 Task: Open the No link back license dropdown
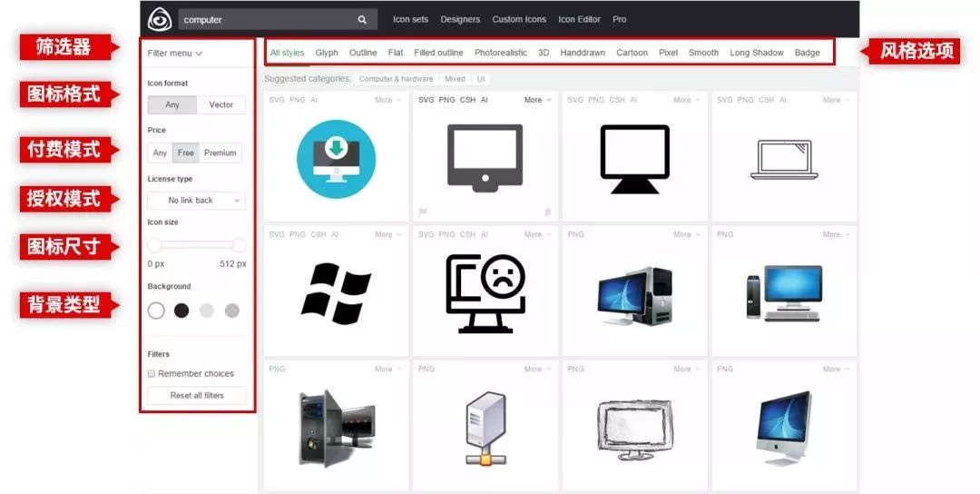pos(197,201)
